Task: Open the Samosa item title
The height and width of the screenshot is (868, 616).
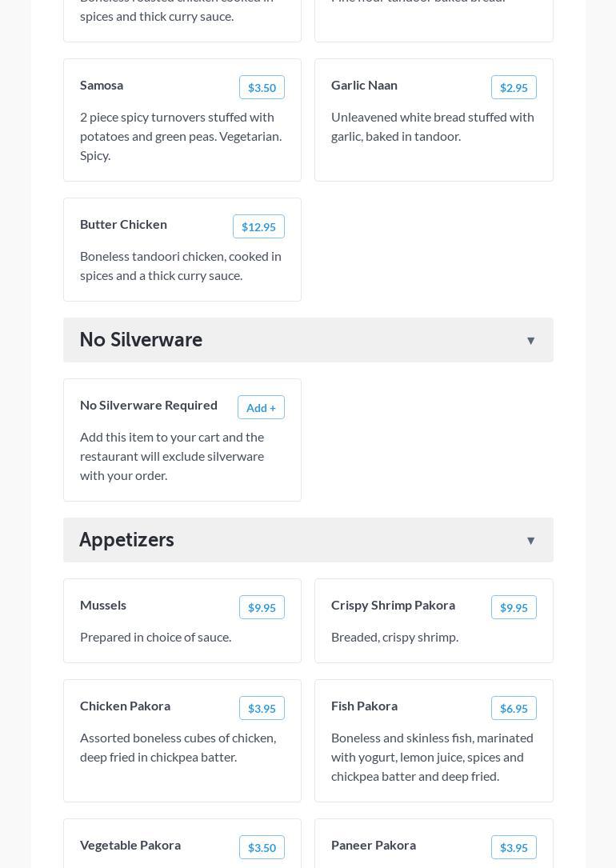Action: [x=102, y=86]
